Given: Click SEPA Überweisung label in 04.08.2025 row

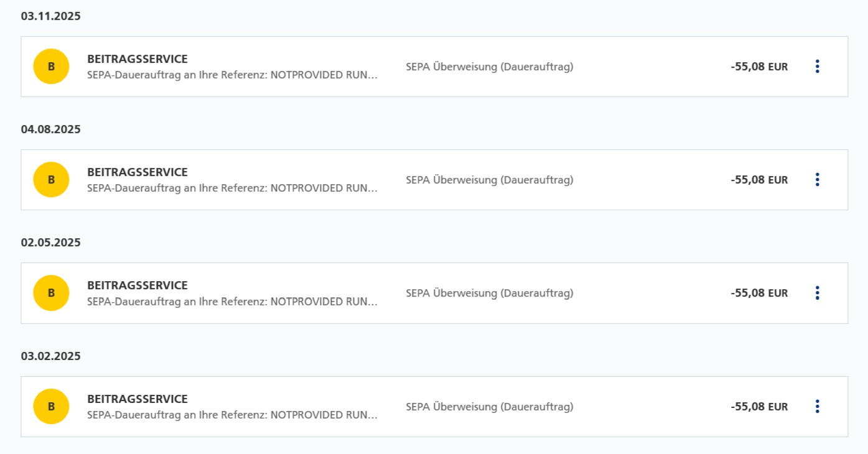Looking at the screenshot, I should pos(490,180).
